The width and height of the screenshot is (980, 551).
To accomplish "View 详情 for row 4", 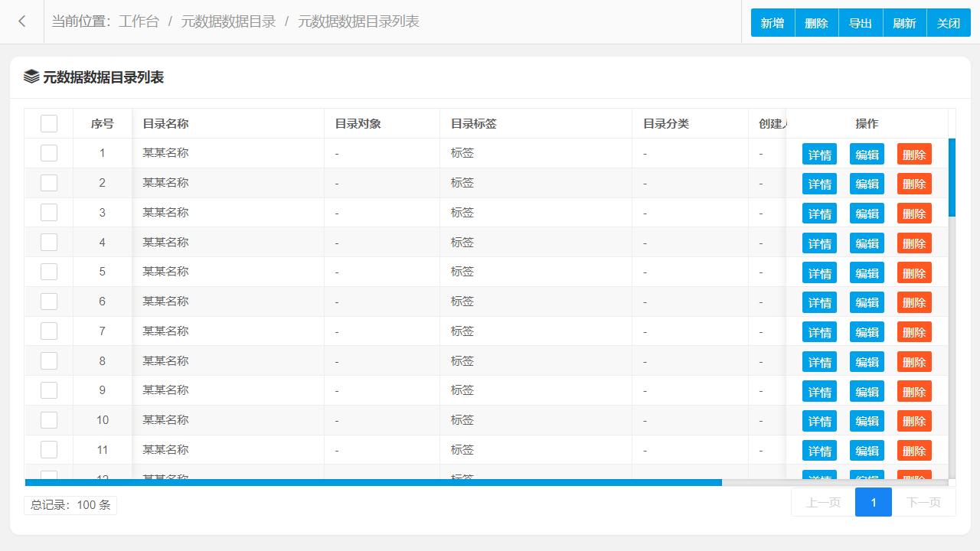I will pos(819,243).
